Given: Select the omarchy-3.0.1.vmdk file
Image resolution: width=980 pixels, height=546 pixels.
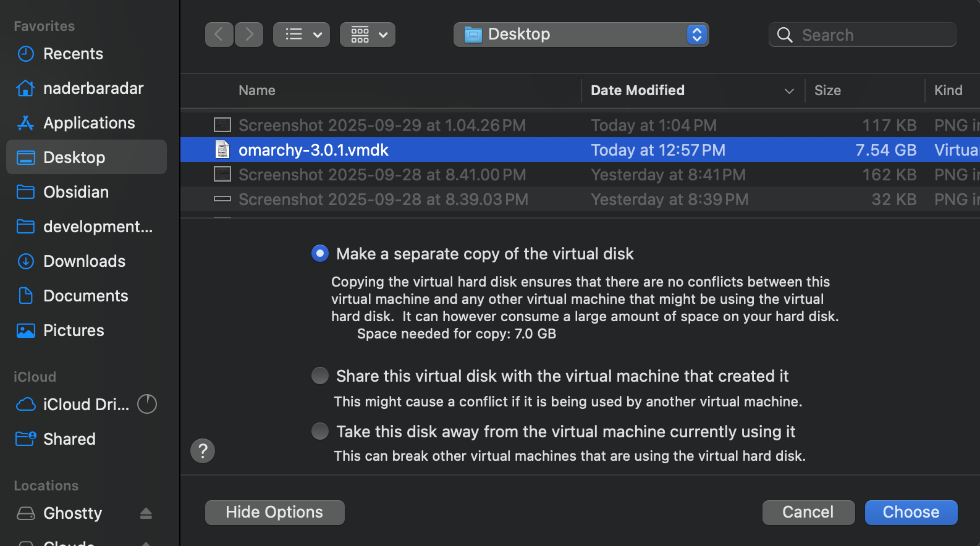Looking at the screenshot, I should tap(313, 150).
